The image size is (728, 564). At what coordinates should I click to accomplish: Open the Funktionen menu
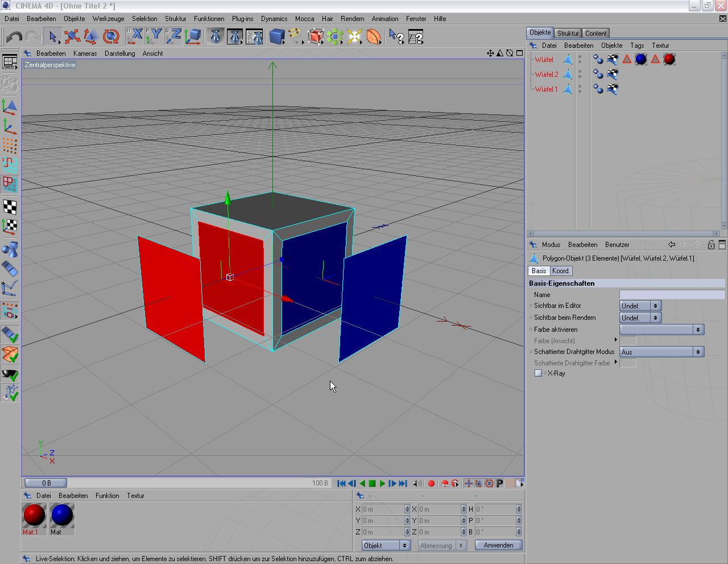click(x=209, y=19)
